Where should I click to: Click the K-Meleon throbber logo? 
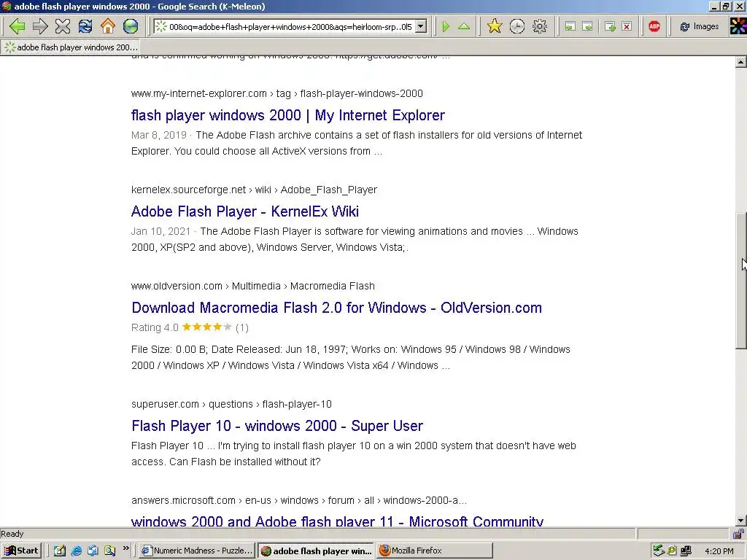[x=738, y=27]
